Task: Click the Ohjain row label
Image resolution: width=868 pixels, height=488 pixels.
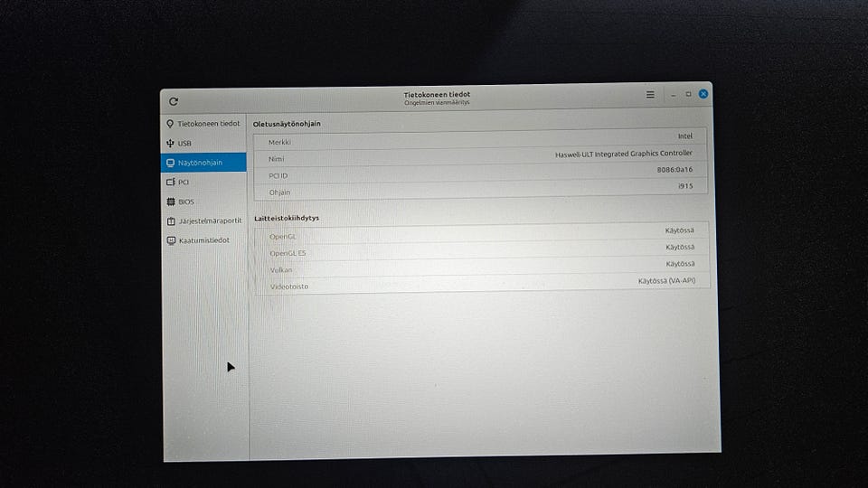Action: pyautogui.click(x=279, y=192)
